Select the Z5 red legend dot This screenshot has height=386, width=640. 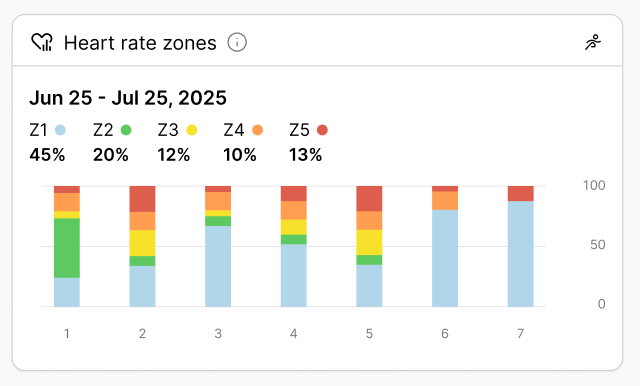pos(322,130)
